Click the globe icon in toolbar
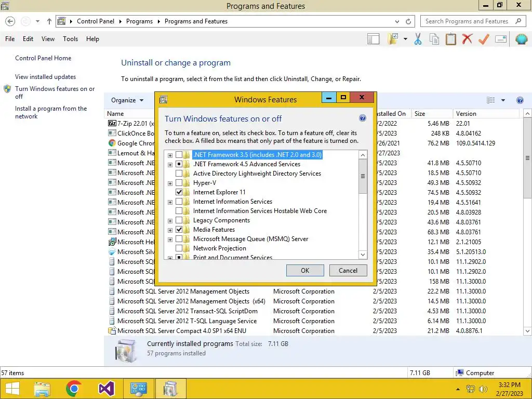The image size is (532, 399). click(521, 39)
